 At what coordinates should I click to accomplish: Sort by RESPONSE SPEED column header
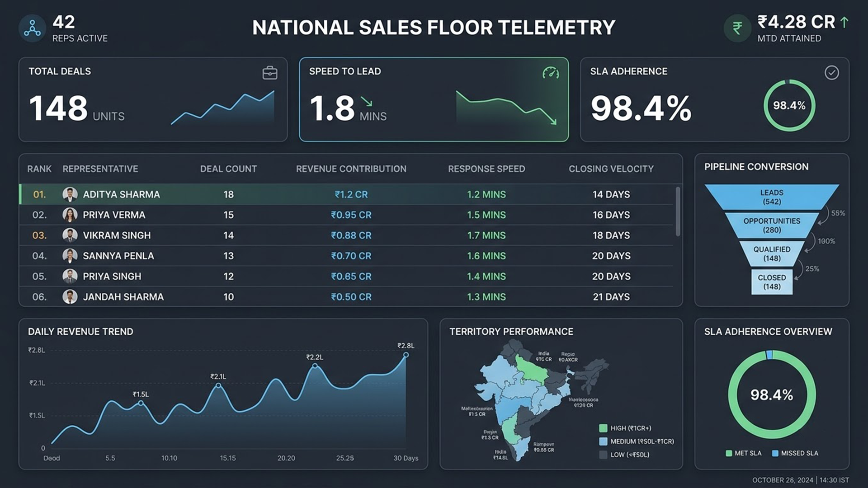click(x=486, y=169)
